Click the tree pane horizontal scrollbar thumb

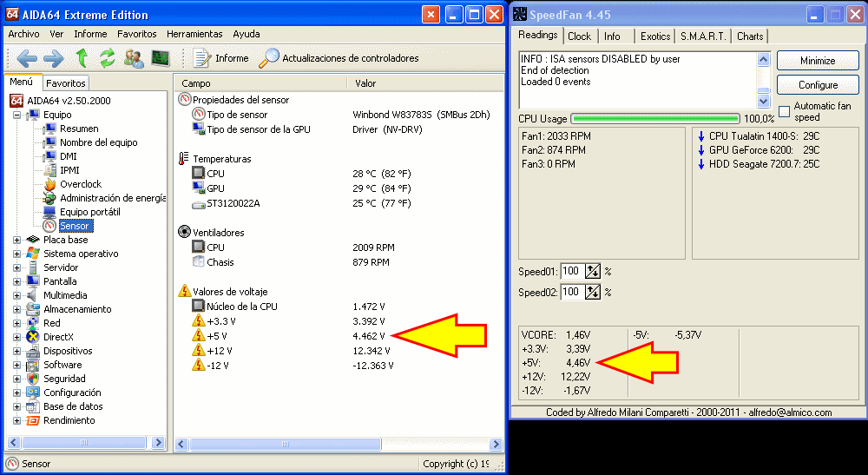[84, 442]
